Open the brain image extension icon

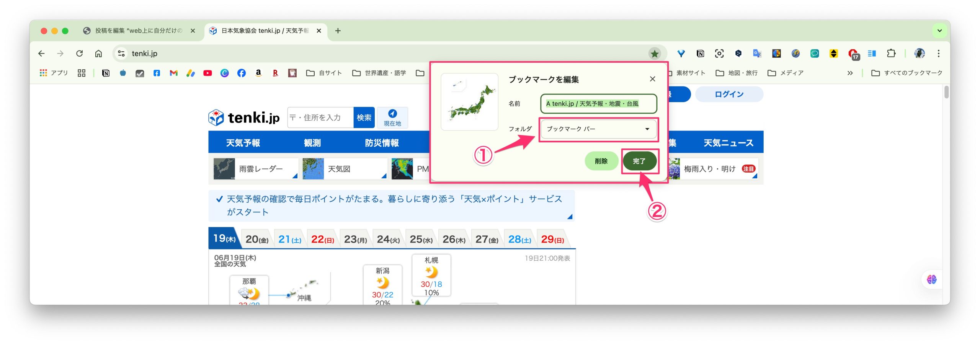(776, 54)
